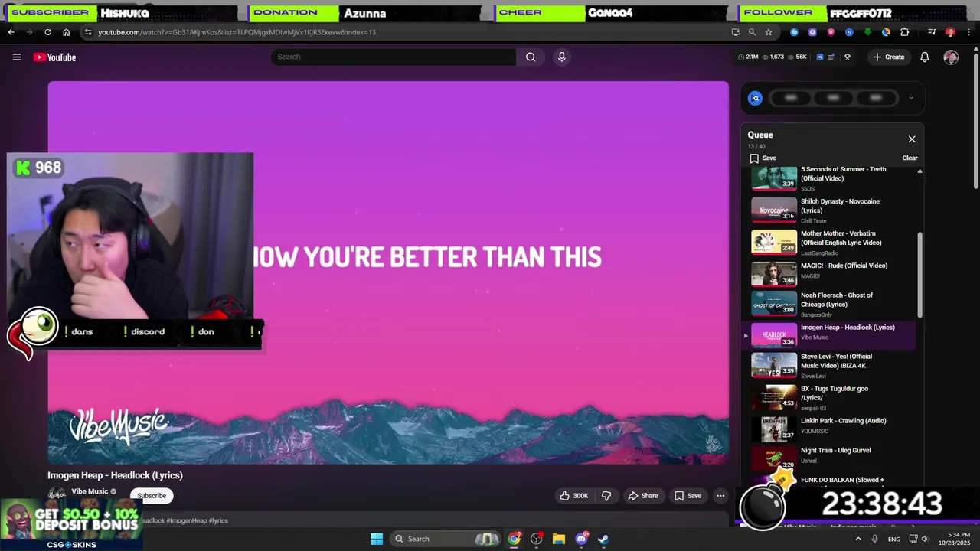The image size is (980, 551).
Task: Open the YouTube hamburger guide menu
Action: pyautogui.click(x=16, y=57)
